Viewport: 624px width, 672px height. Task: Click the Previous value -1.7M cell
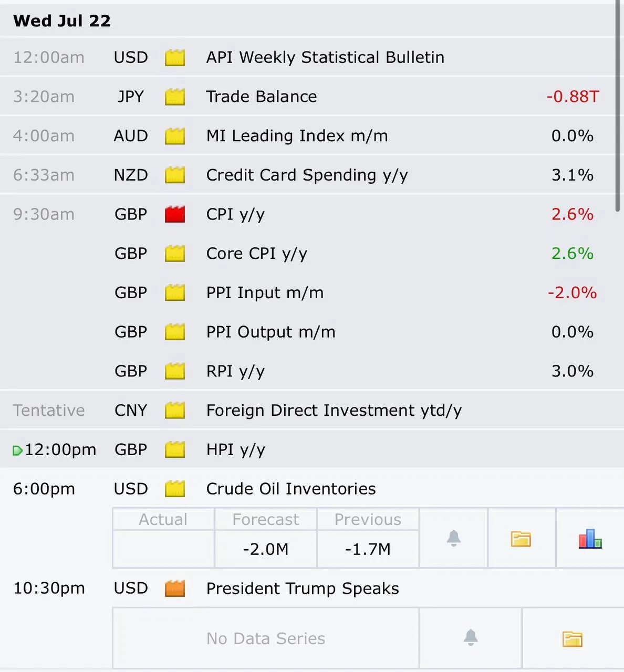pos(368,549)
